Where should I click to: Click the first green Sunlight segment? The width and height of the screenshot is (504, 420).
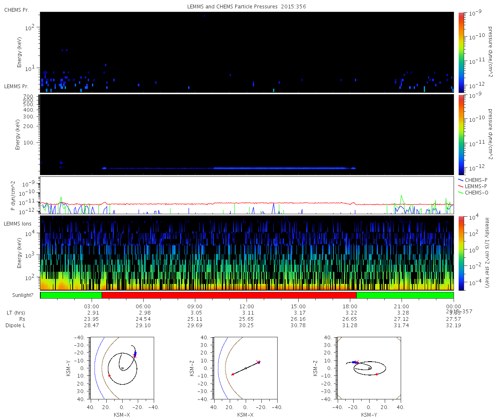(71, 295)
